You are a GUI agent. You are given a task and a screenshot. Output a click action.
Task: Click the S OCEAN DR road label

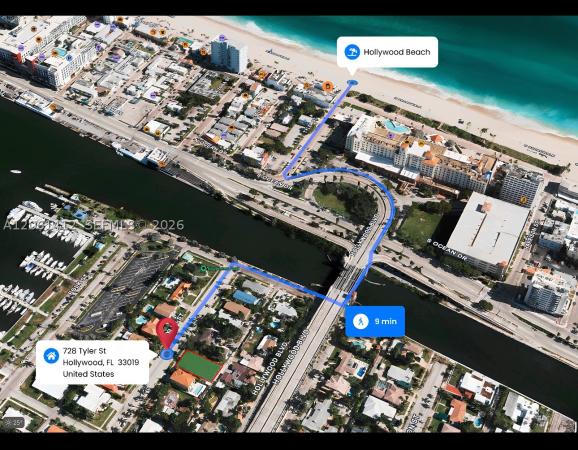pyautogui.click(x=447, y=250)
